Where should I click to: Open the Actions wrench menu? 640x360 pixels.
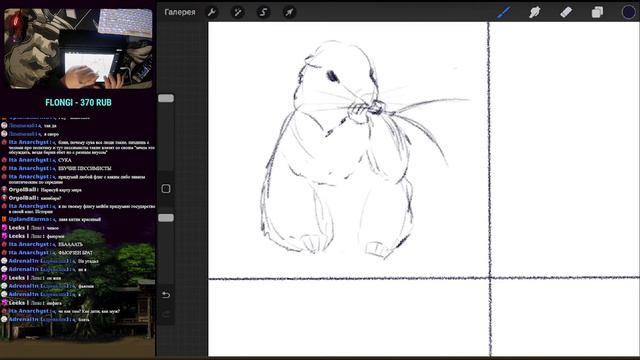click(212, 12)
